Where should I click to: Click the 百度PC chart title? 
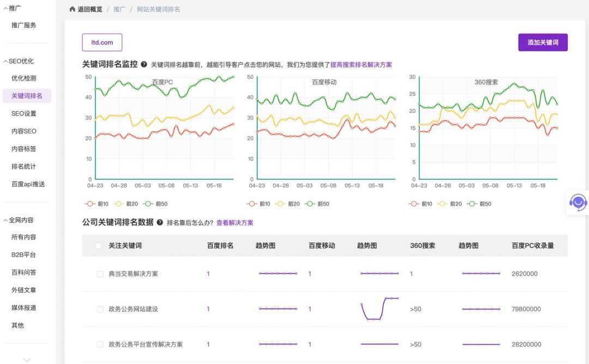[163, 82]
